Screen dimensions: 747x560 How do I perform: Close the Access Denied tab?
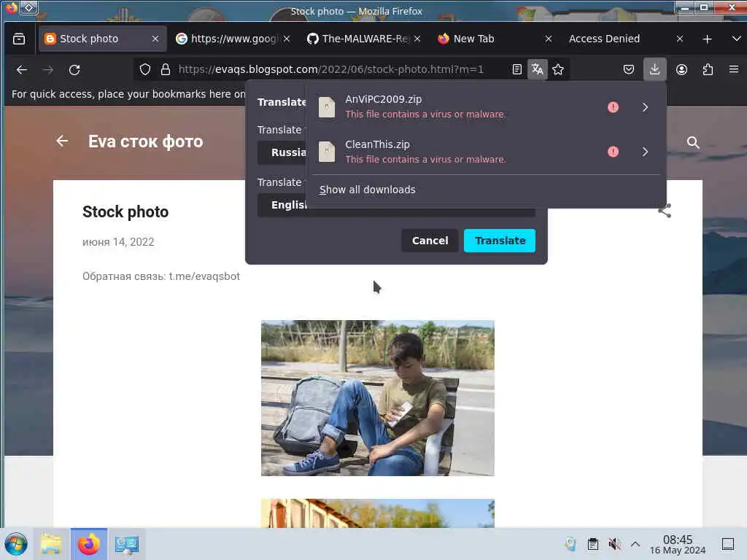point(680,39)
